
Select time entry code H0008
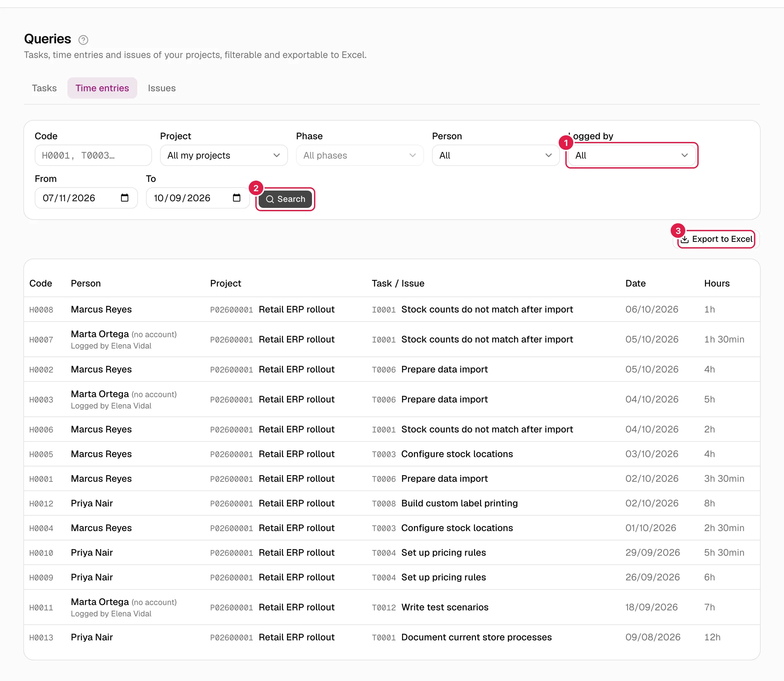(x=41, y=310)
